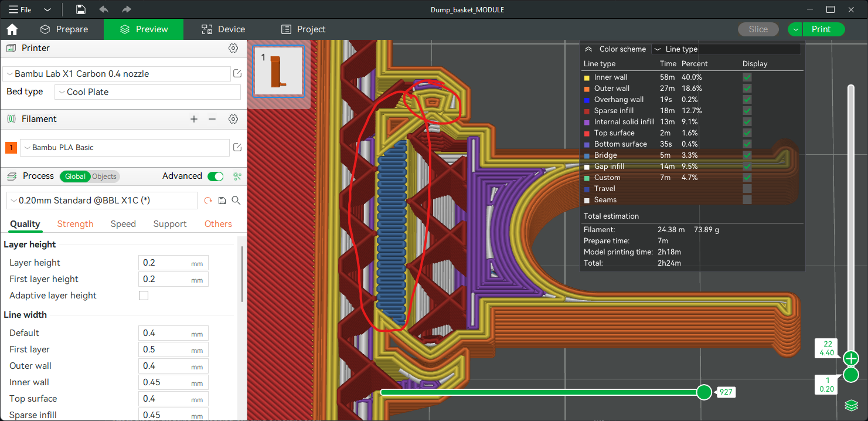Hide Sparse infill lines display
The width and height of the screenshot is (868, 421).
point(747,111)
